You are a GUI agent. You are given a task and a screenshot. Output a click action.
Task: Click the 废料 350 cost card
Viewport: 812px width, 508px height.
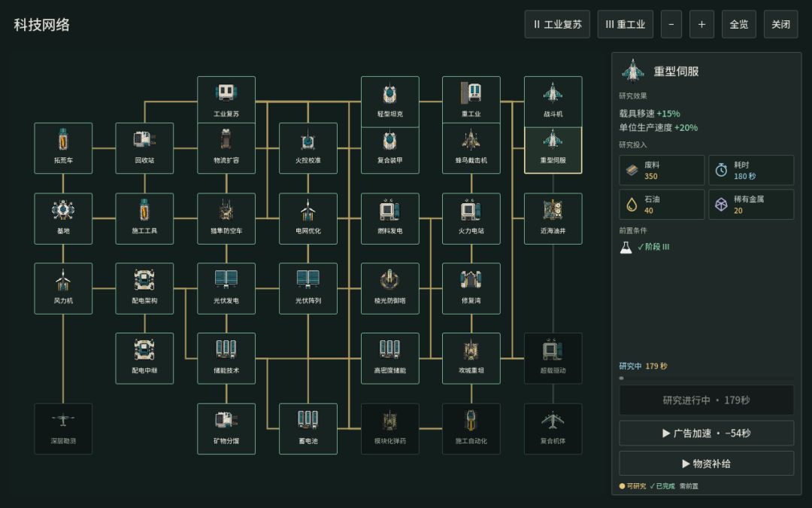coord(662,171)
